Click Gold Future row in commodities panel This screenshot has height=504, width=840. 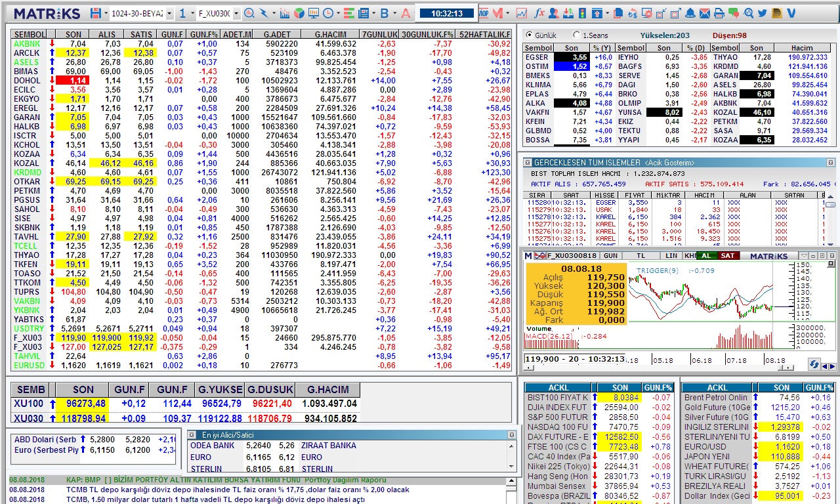[x=759, y=408]
